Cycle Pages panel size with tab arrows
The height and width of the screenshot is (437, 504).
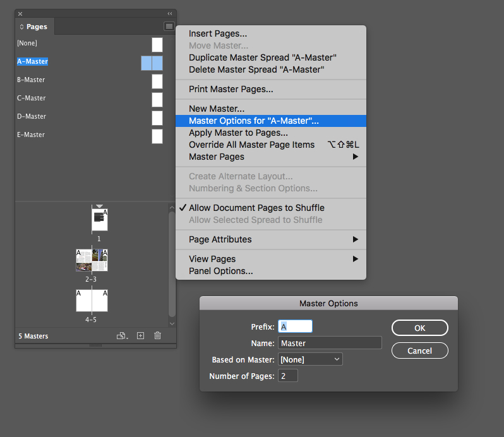[x=22, y=27]
